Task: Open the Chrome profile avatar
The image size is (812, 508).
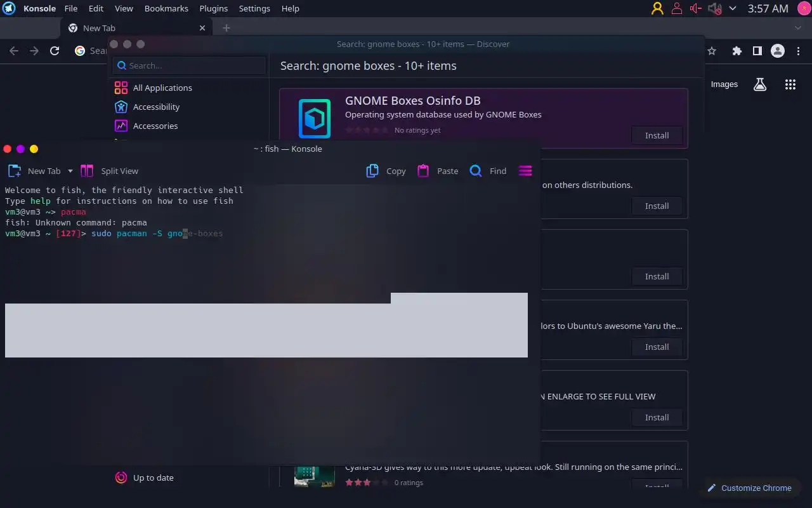Action: click(x=777, y=51)
